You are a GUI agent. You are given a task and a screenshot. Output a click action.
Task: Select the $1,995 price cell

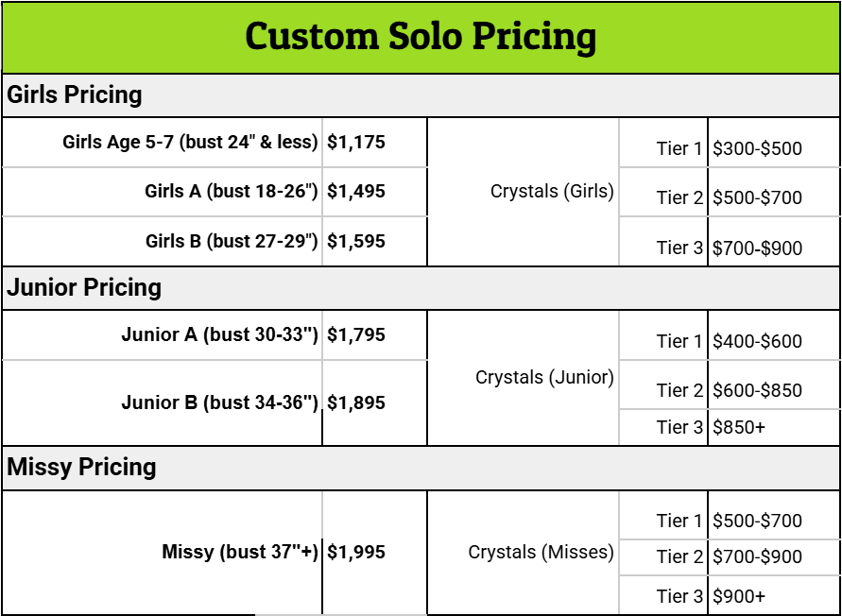point(356,552)
